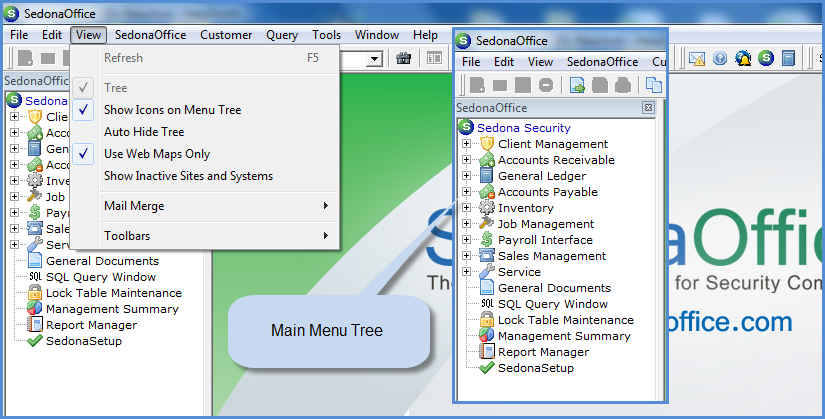The height and width of the screenshot is (419, 825).
Task: Expand Service node in inset tree
Action: pos(466,272)
